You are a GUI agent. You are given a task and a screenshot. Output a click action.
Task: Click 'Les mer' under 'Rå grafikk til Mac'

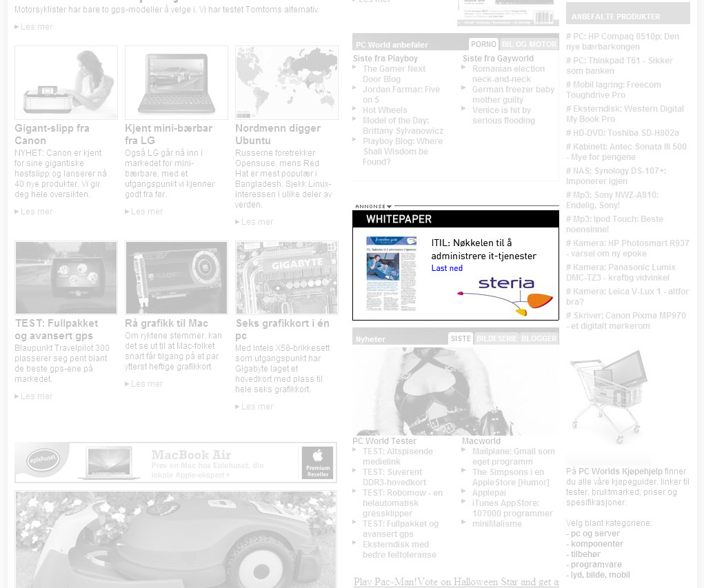click(144, 384)
